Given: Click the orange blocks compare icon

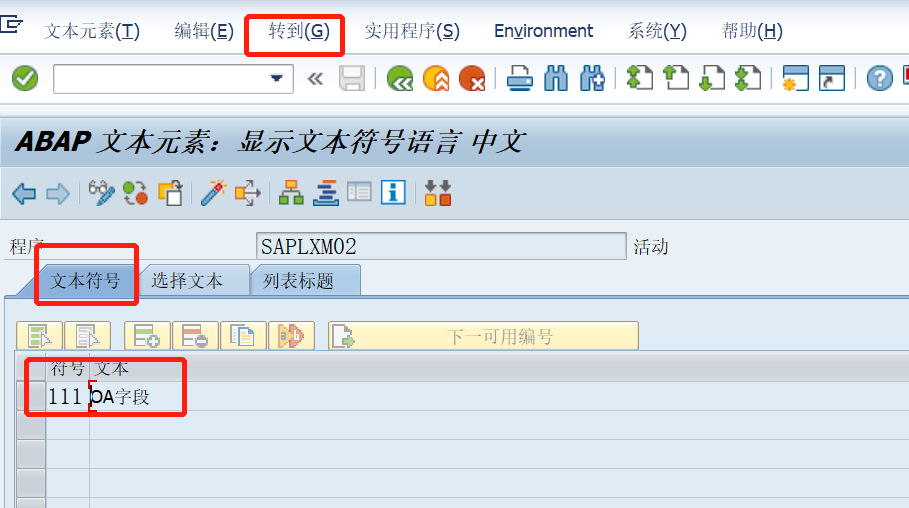Looking at the screenshot, I should coord(438,193).
